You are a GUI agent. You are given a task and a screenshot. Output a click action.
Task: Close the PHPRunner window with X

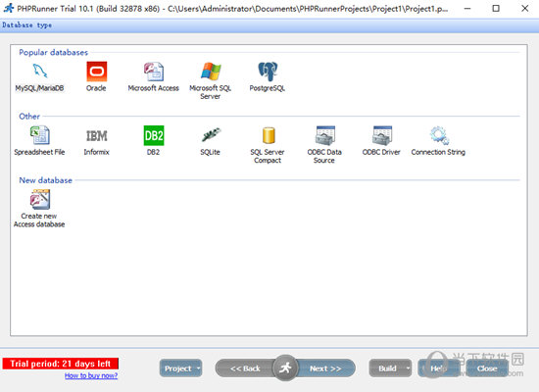click(525, 8)
